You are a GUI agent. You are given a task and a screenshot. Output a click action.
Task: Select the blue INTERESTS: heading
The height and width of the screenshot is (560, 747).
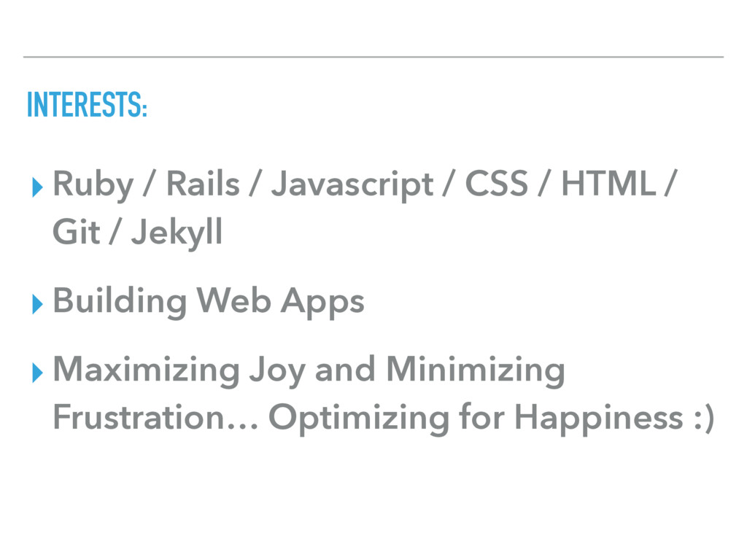[87, 104]
